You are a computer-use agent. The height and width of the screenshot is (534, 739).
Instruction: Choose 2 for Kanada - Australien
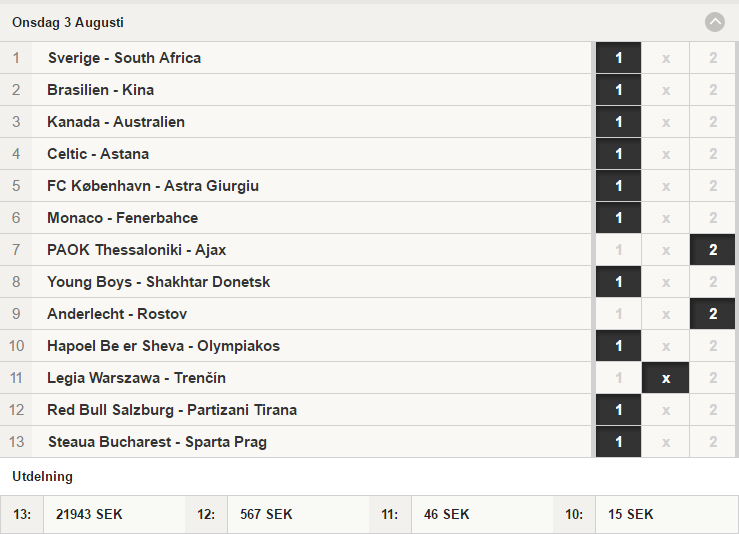pyautogui.click(x=713, y=122)
